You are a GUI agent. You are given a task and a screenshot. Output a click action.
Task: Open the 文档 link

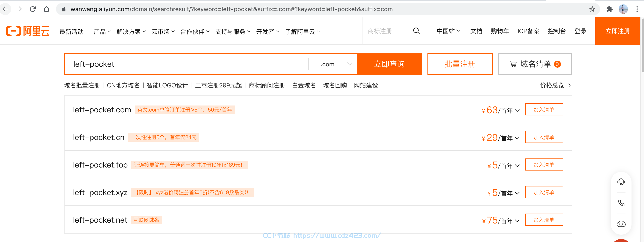pos(476,31)
